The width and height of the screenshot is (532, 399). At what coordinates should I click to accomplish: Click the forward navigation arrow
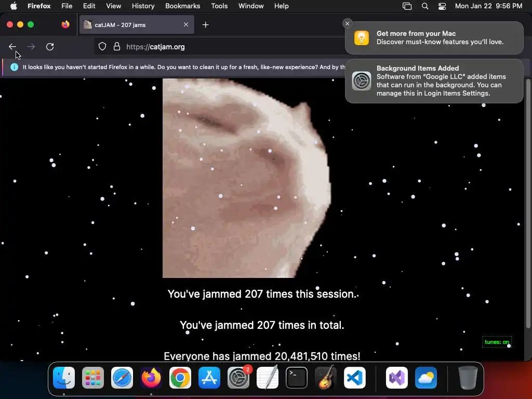tap(31, 46)
